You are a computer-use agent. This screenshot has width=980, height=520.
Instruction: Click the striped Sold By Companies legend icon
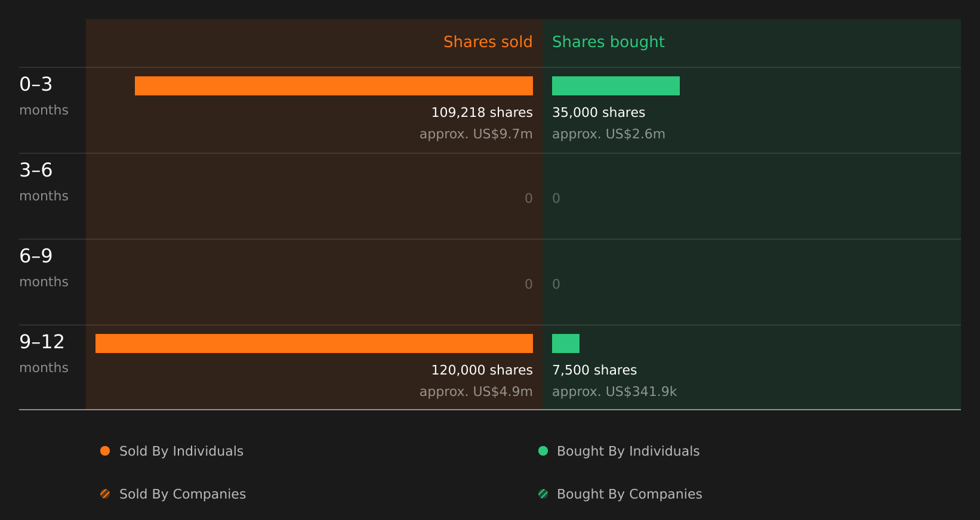[x=105, y=494]
